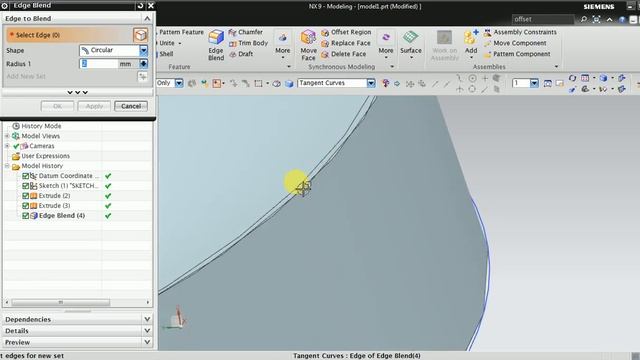Click the Add New Set icon

[x=142, y=76]
